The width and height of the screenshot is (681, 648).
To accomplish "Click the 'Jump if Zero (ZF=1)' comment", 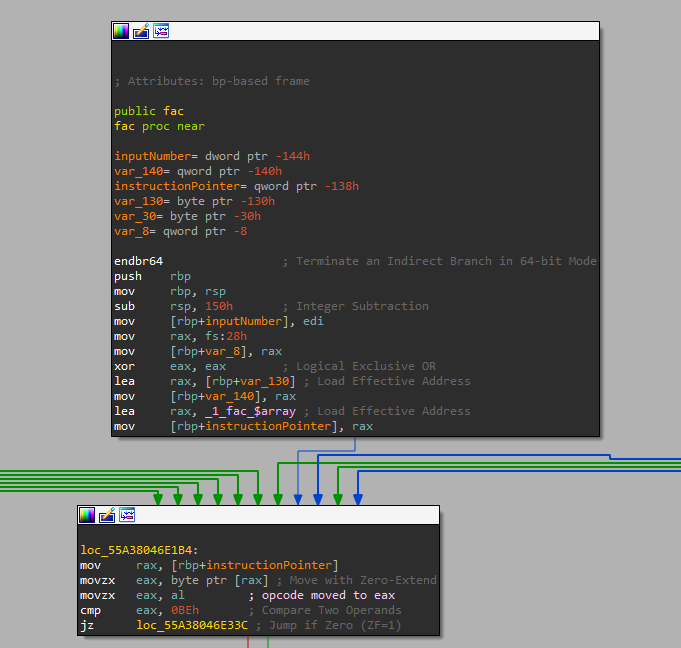I will coord(328,625).
